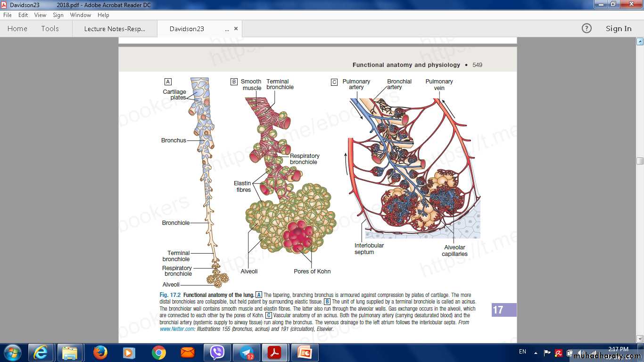Go to the Tools tab

tap(50, 29)
